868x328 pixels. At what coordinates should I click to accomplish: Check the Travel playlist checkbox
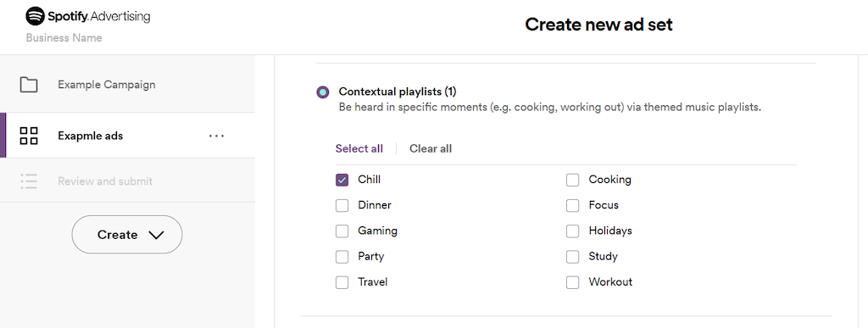click(342, 282)
